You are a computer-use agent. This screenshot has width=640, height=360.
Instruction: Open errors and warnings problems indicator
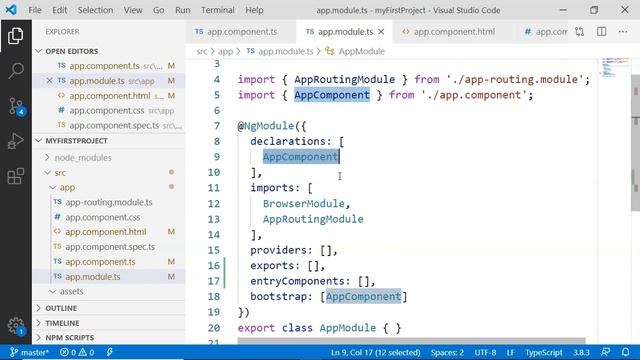[x=77, y=352]
